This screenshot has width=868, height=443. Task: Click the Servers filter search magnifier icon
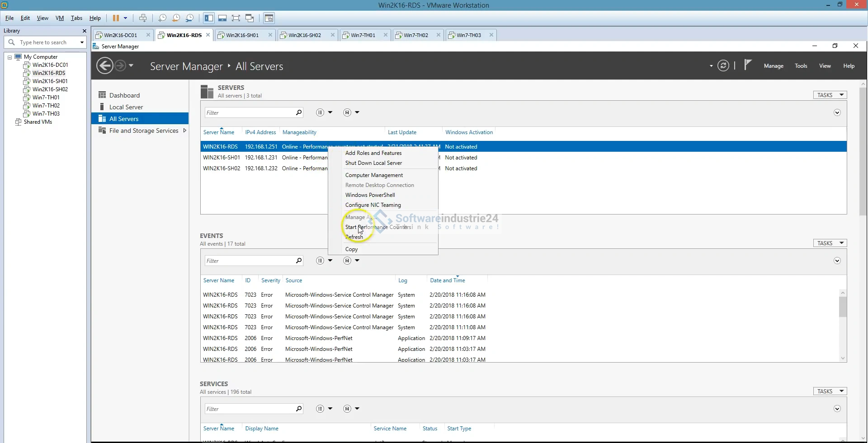coord(299,112)
